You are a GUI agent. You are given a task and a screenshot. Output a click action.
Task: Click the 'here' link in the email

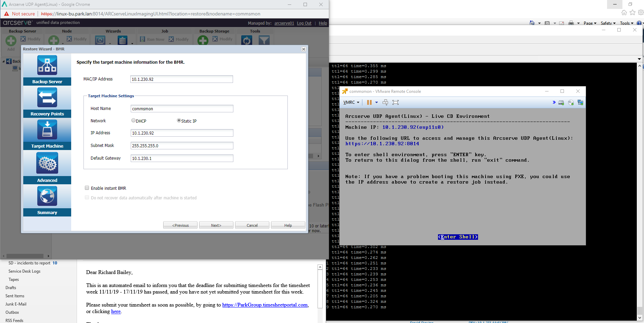(116, 311)
